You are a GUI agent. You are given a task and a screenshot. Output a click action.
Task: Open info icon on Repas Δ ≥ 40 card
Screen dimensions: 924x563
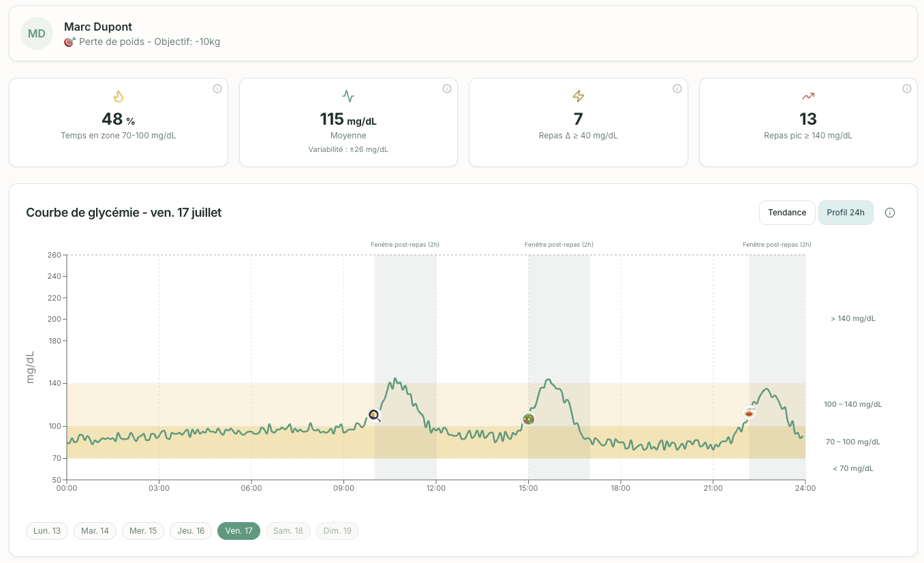(x=677, y=89)
